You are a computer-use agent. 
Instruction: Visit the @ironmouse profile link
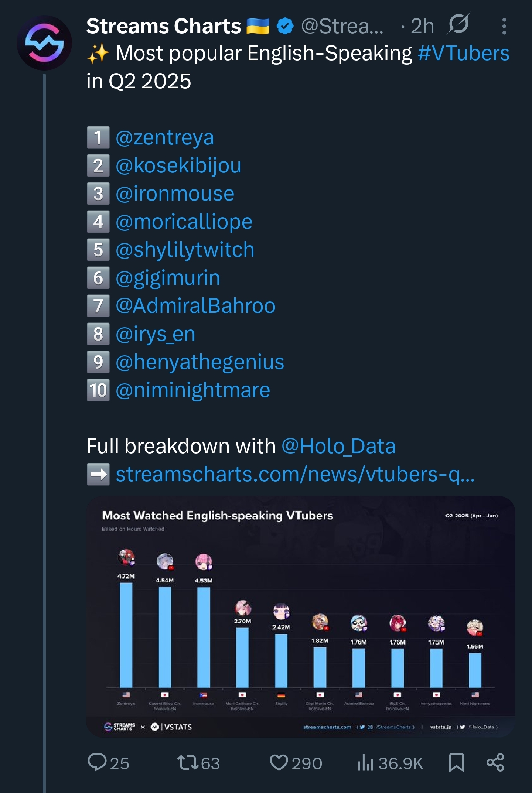175,194
